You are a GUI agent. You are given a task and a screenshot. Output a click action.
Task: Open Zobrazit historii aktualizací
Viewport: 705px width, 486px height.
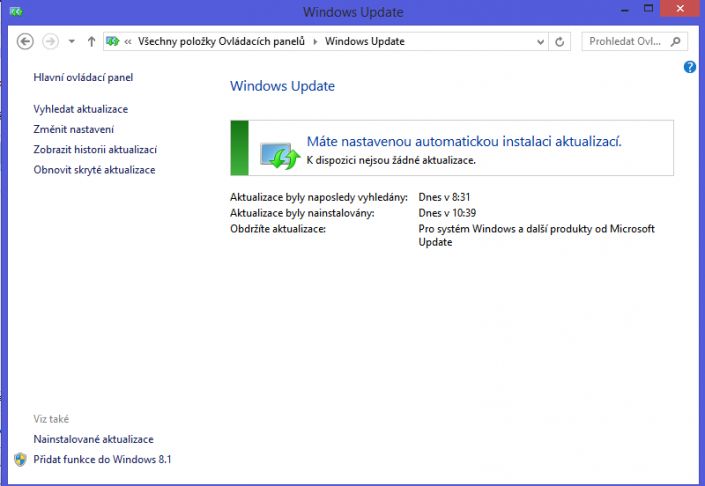(95, 149)
